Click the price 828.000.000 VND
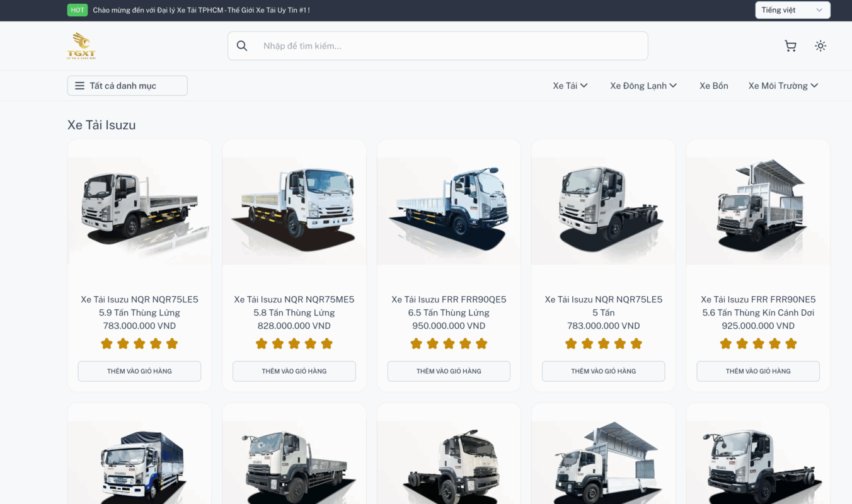 [x=294, y=326]
